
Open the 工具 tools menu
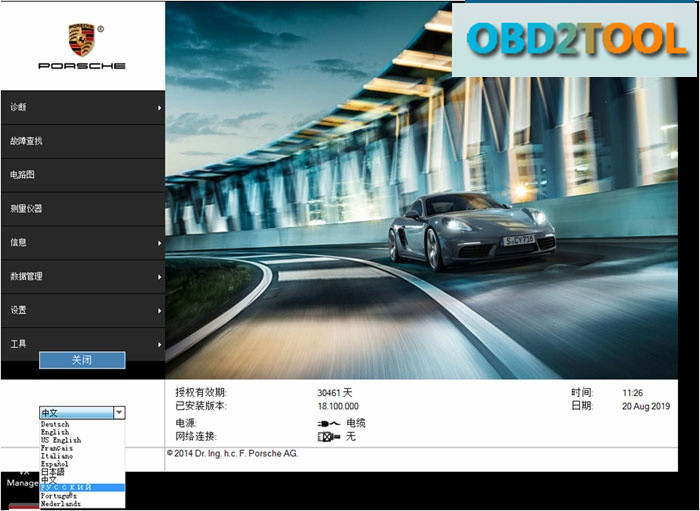click(x=83, y=344)
